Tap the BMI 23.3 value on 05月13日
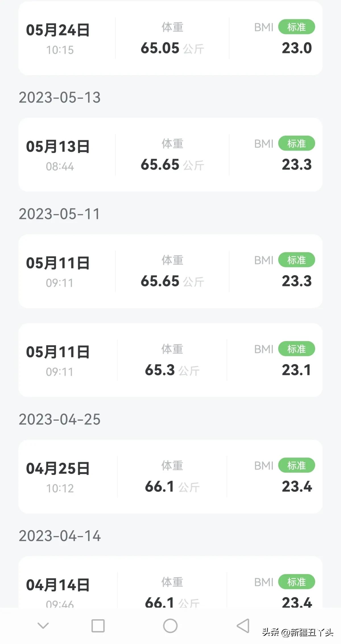 click(x=297, y=165)
